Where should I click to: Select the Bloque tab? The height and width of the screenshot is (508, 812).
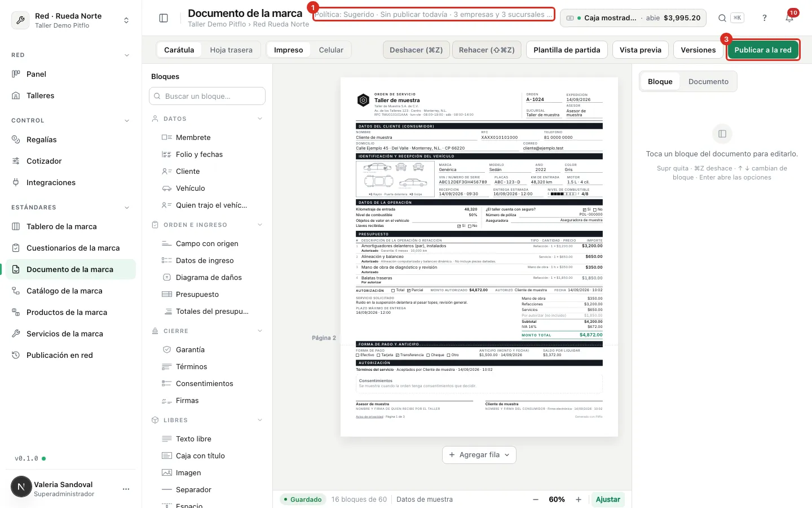click(x=660, y=81)
